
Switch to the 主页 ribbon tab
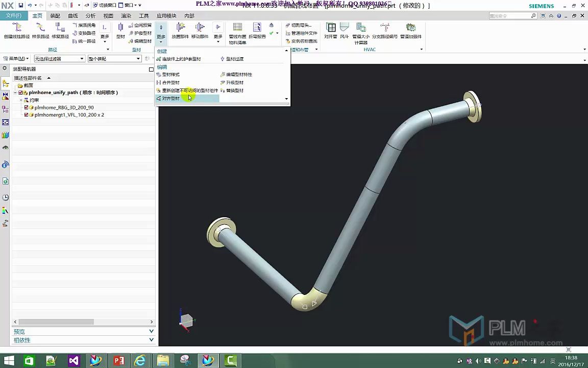coord(37,16)
